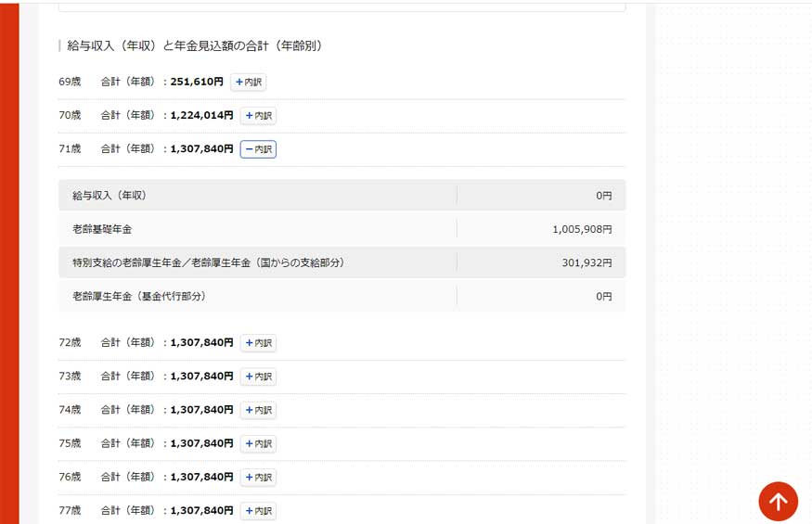The width and height of the screenshot is (812, 524).
Task: Click the 1,307,840円 total for 76歳
Action: tap(202, 477)
